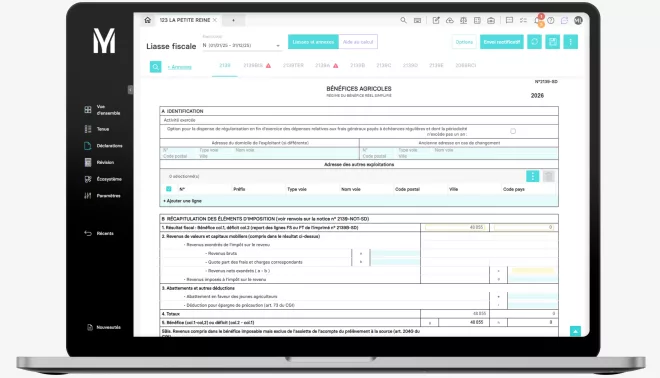Click the Abattement jeunes agriculteurs input field
Screen dimensions: 660x378
(x=532, y=296)
